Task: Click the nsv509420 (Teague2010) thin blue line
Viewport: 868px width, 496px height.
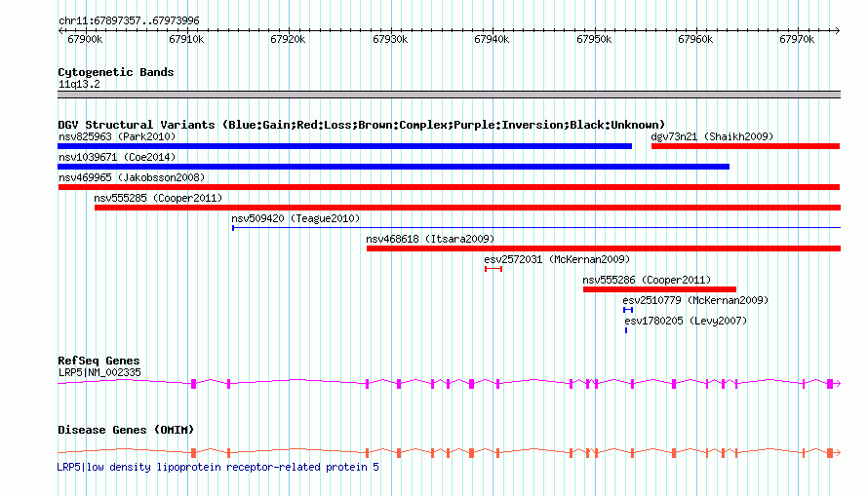Action: click(x=536, y=228)
